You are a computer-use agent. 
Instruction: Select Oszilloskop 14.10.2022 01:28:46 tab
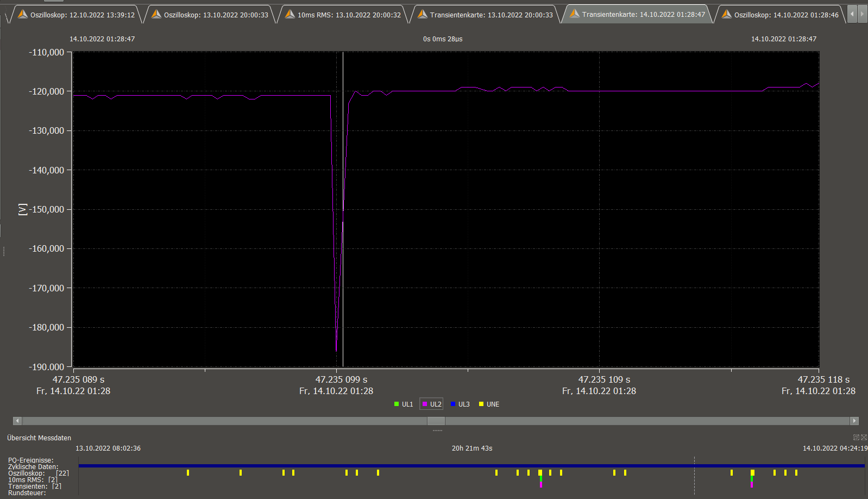780,15
